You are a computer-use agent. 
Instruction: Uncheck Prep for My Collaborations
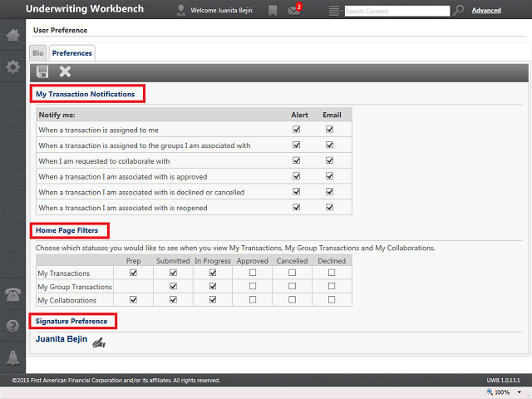tap(133, 299)
